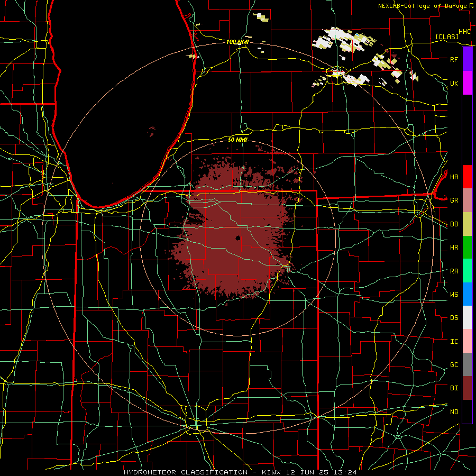Screen dimensions: 476x476
Task: Click the GR salmon legend swatch
Action: pos(467,200)
